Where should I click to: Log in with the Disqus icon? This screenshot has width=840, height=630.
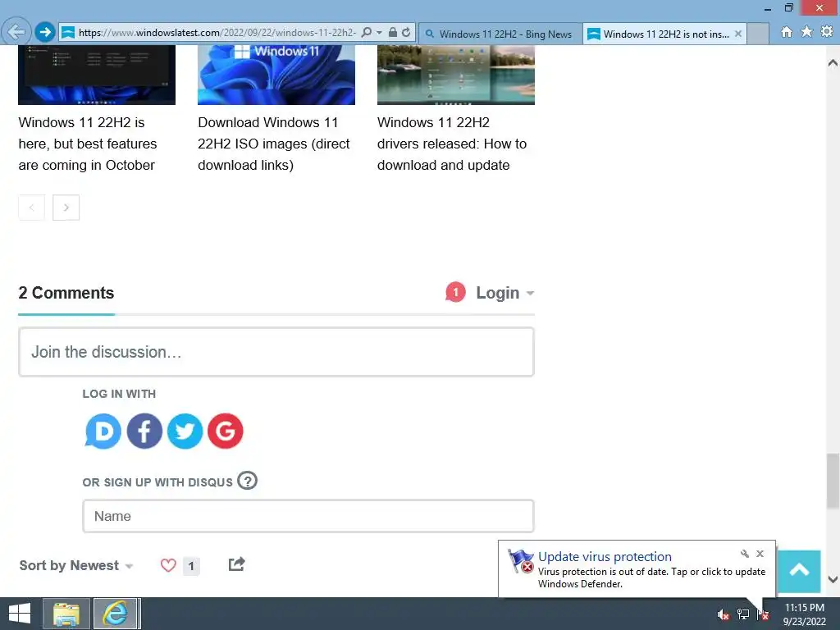[x=103, y=431]
